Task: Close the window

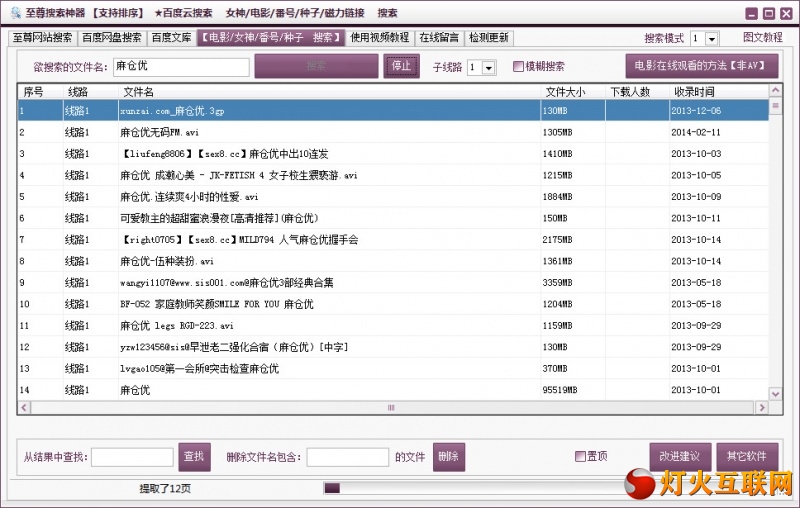Action: pyautogui.click(x=787, y=13)
